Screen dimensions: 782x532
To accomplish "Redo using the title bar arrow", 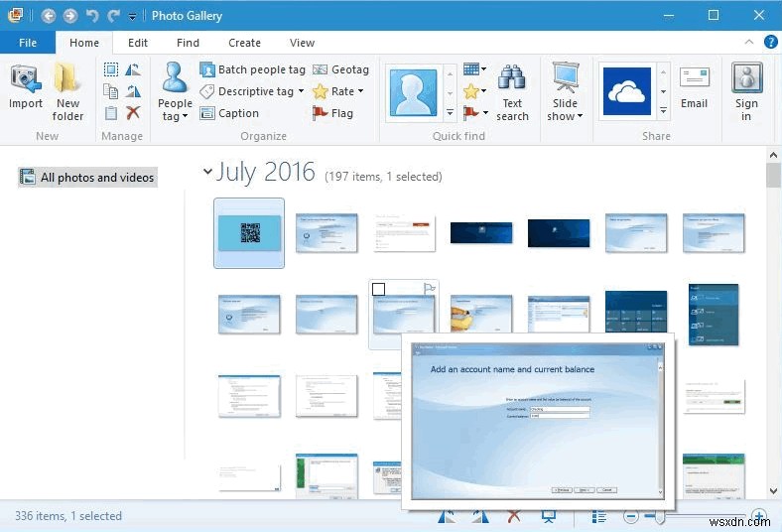I will (114, 16).
